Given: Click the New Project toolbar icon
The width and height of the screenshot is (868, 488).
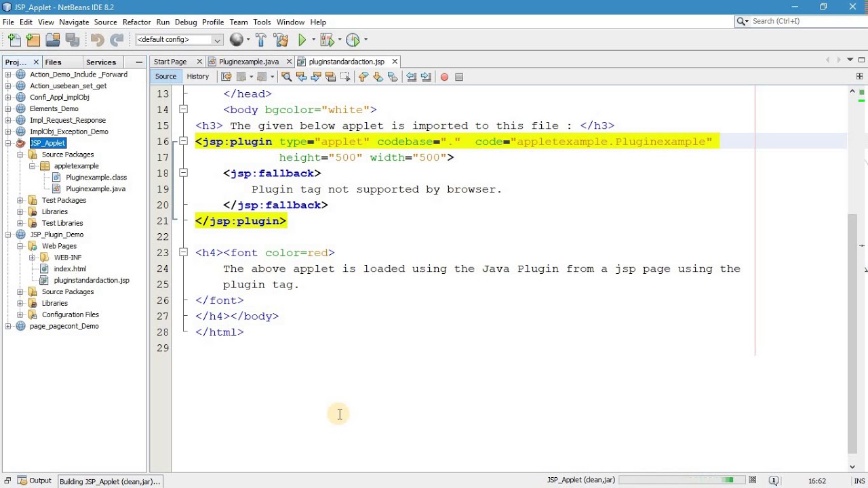Looking at the screenshot, I should click(33, 40).
